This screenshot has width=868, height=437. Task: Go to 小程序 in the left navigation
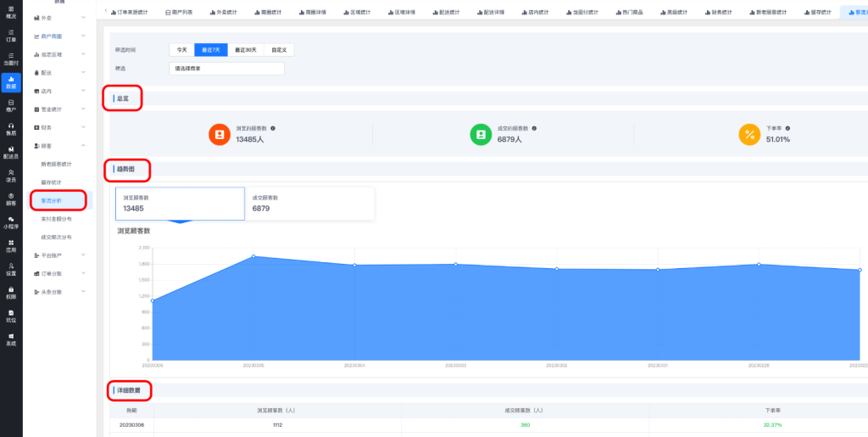[x=11, y=222]
